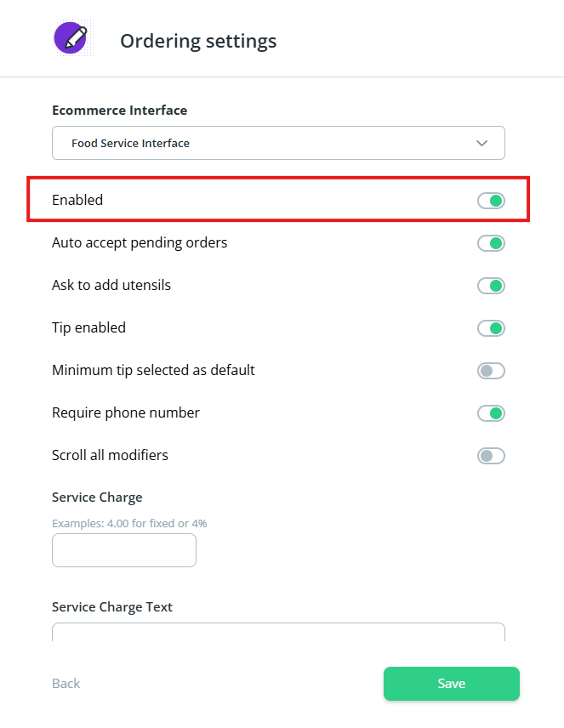The image size is (564, 728).
Task: Focus the Service Charge Text field
Action: click(x=278, y=633)
